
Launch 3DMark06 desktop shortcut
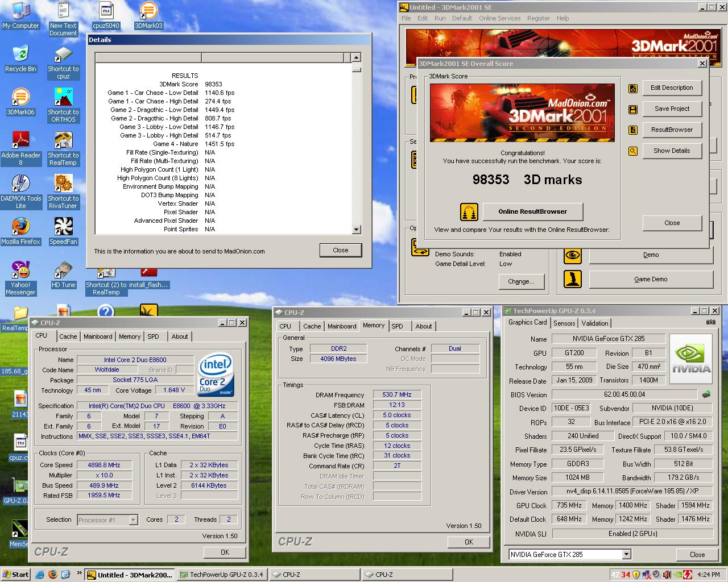[x=20, y=102]
